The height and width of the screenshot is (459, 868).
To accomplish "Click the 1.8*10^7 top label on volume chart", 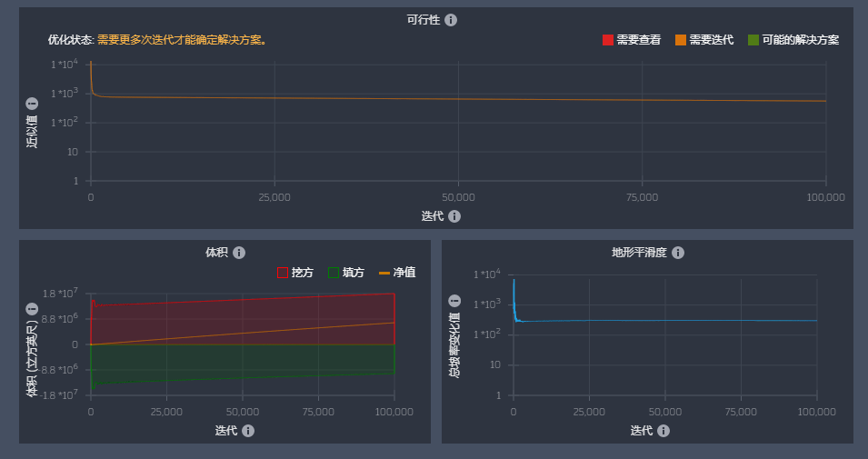I will (60, 293).
